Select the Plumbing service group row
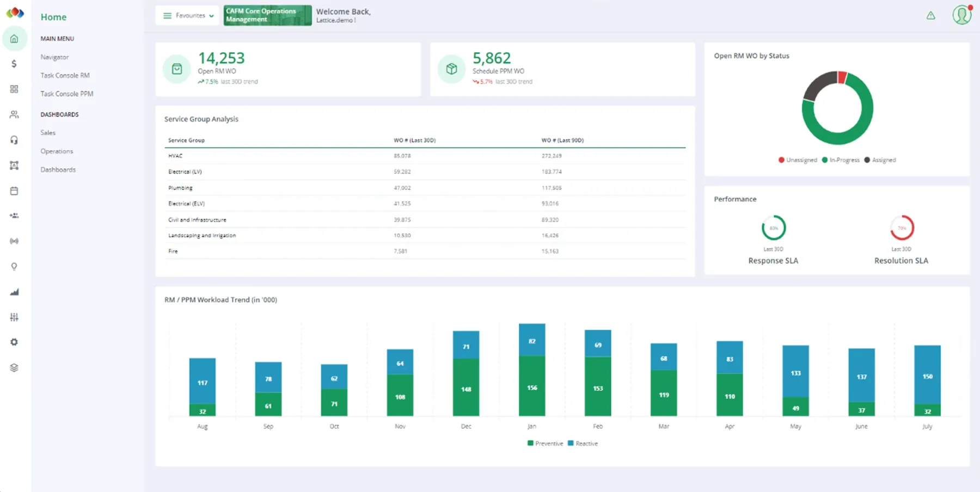Screen dimensions: 980x492 [425, 188]
